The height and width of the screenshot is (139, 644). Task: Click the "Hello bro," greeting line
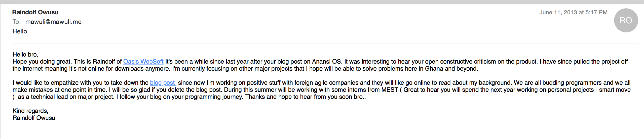click(25, 55)
